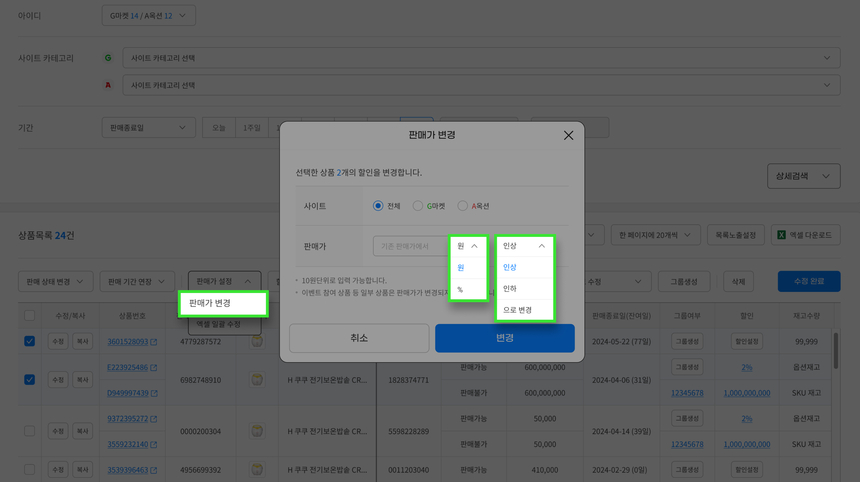Click the blue 변경 confirm button
The height and width of the screenshot is (482, 860).
click(x=505, y=338)
